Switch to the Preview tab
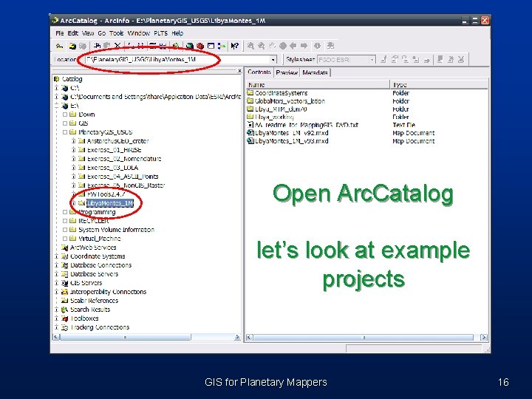The width and height of the screenshot is (532, 399). pyautogui.click(x=287, y=72)
